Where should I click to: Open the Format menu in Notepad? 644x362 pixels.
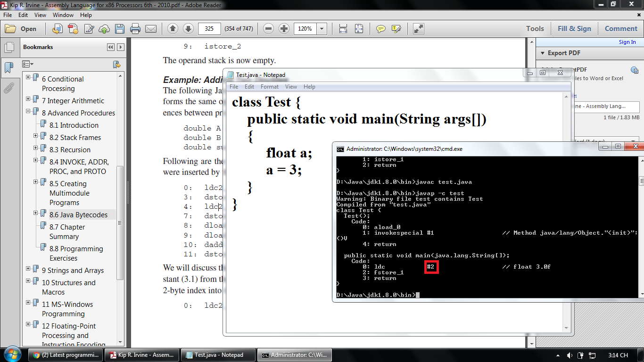coord(269,87)
